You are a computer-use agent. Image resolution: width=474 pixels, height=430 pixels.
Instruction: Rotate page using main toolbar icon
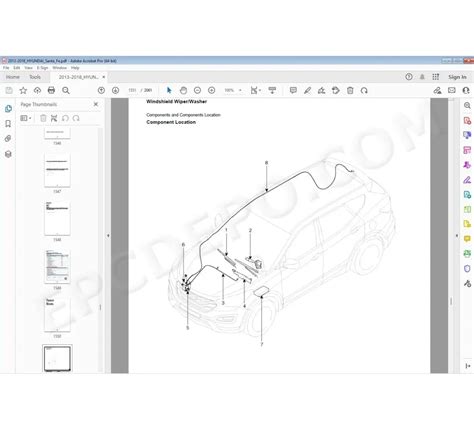click(x=364, y=90)
